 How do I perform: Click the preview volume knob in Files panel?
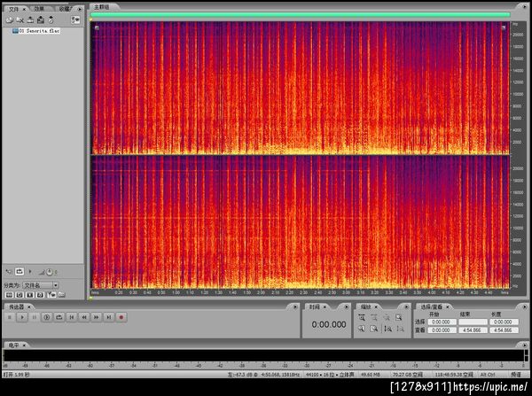[49, 272]
